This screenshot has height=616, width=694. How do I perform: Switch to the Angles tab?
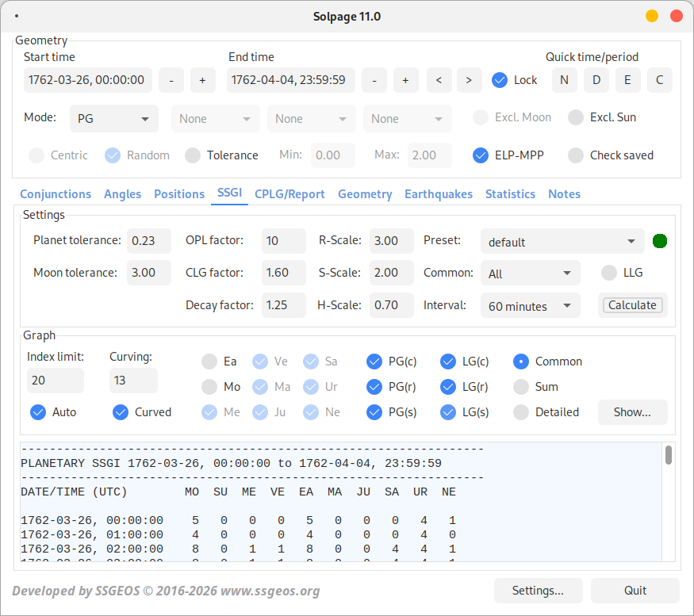(123, 194)
